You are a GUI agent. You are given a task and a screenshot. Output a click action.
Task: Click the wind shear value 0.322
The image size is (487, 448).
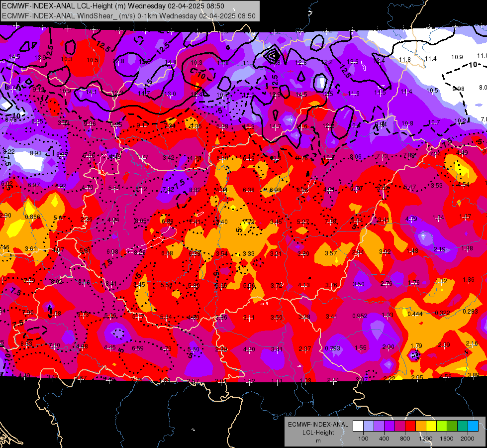442,313
